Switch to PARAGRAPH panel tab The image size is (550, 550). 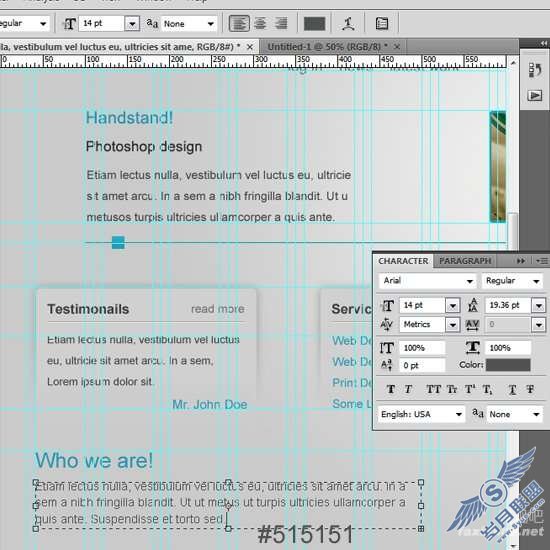(x=465, y=261)
